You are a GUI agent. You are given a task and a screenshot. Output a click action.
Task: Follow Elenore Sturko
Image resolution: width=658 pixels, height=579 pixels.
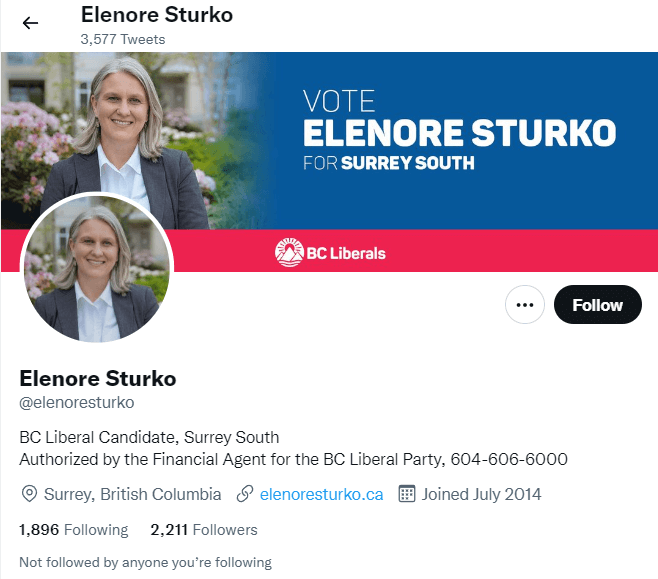[x=598, y=305]
